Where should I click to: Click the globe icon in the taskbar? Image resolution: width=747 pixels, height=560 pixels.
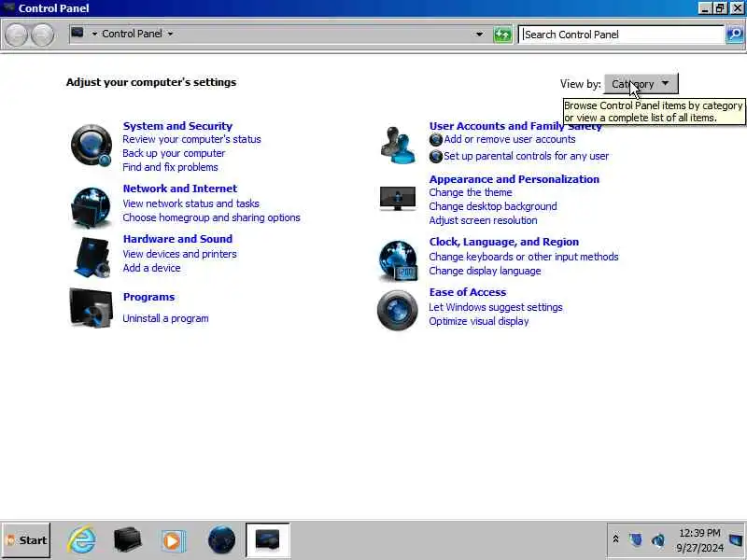221,540
